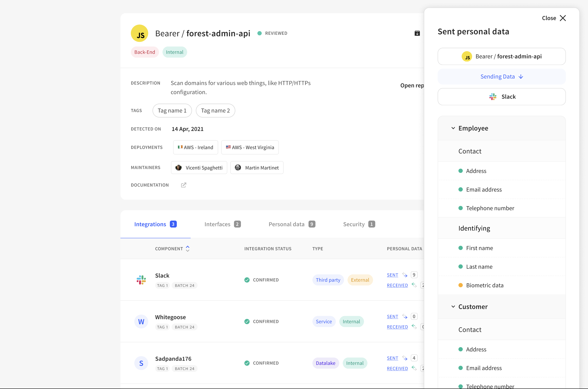Click the Sadpanda176 S avatar icon
Screen dimensions: 588x389
141,363
